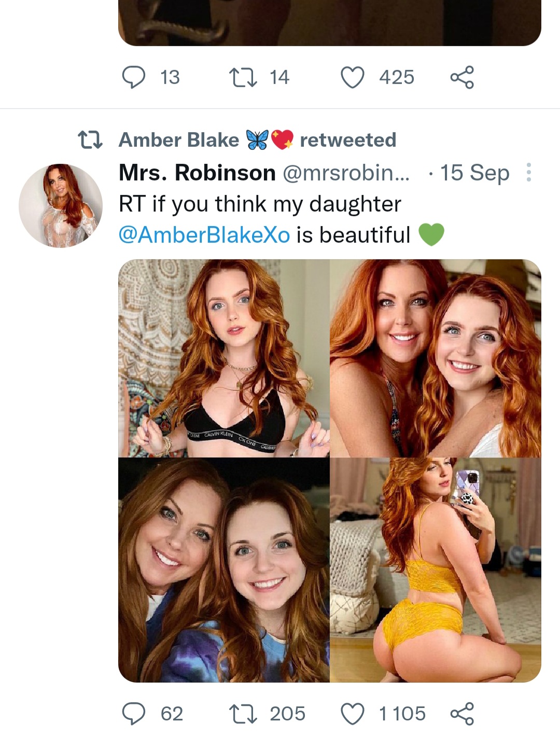Retweet Mrs. Robinson's post with 205 retweets
560x736 pixels.
(x=243, y=714)
